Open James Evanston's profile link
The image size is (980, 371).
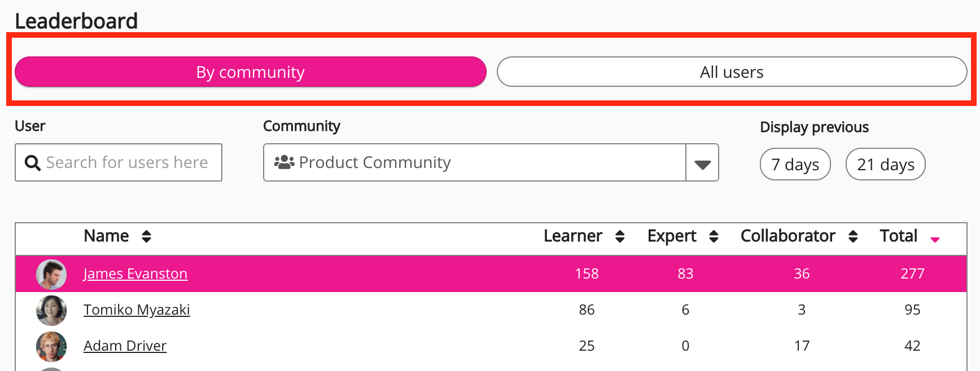click(x=135, y=274)
